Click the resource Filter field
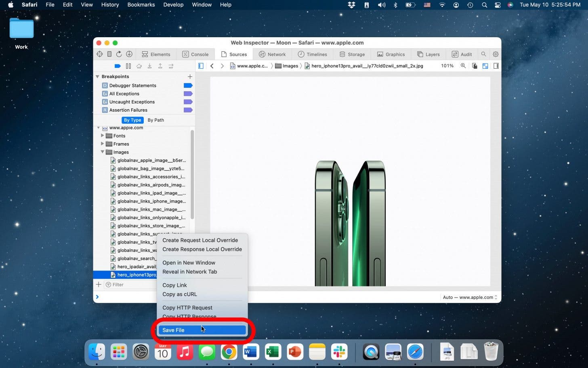The height and width of the screenshot is (368, 588). (131, 285)
